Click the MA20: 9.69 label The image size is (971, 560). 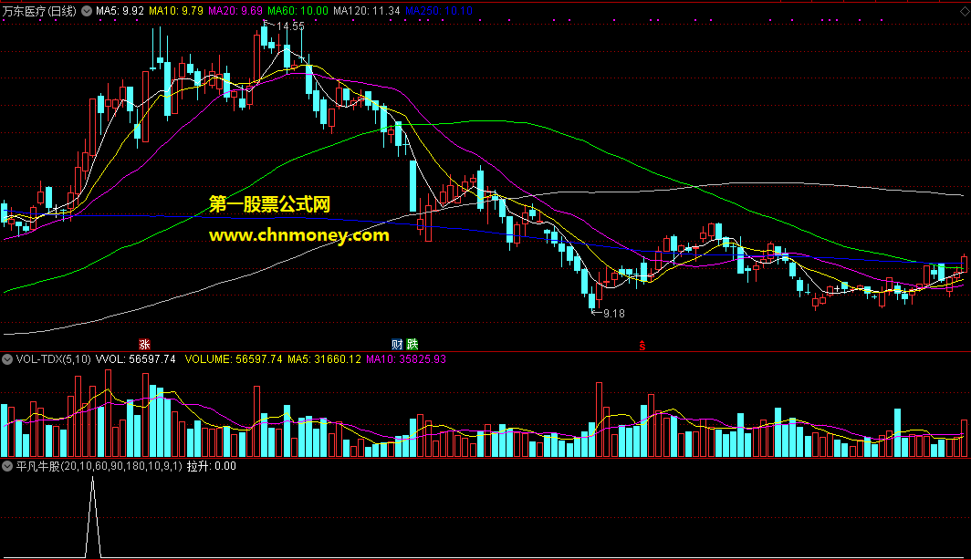[235, 11]
